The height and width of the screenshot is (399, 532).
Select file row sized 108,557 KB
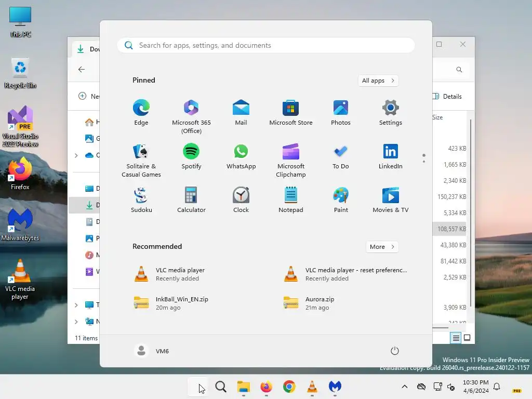(449, 229)
